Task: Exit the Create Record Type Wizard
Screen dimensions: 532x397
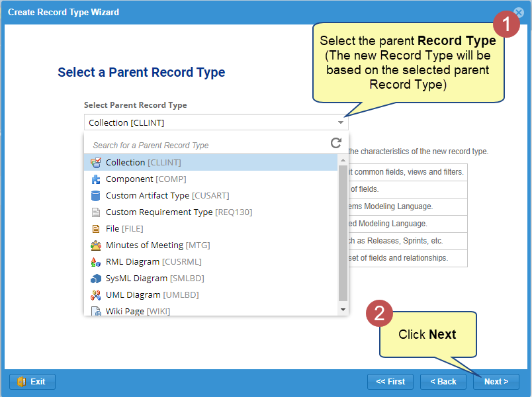Action: click(x=32, y=382)
